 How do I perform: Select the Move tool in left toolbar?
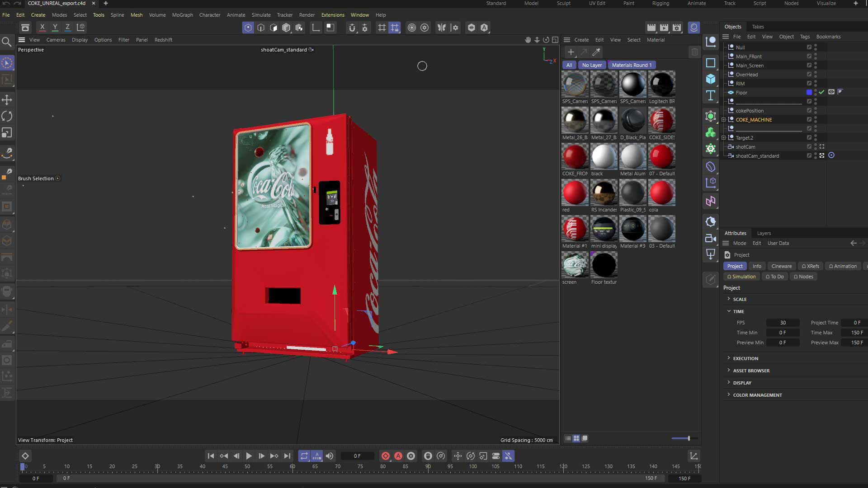7,100
